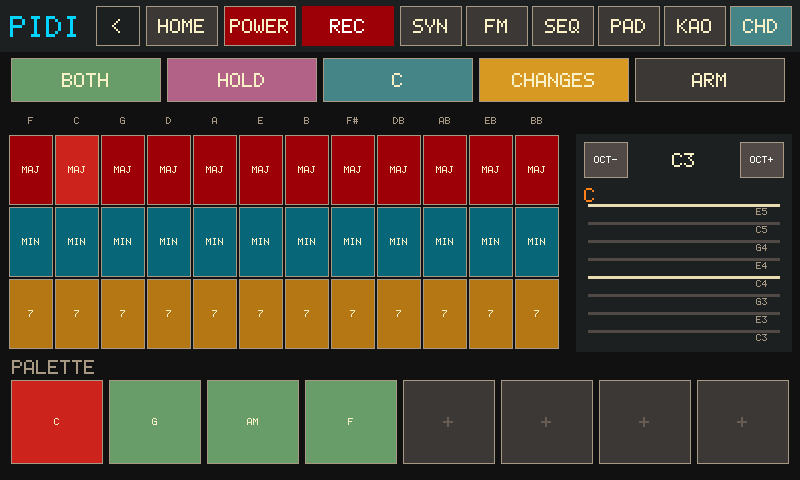
Task: Click the highlighted C4 note line
Action: [684, 277]
